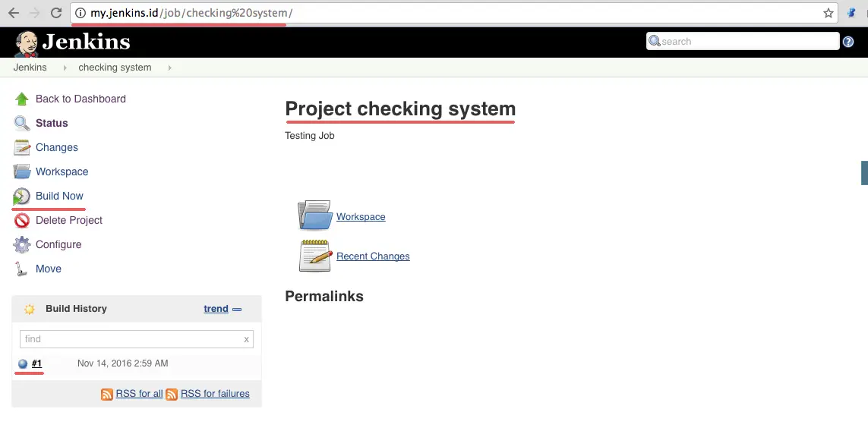This screenshot has width=868, height=434.
Task: Click the Jenkins butler logo
Action: coord(26,44)
